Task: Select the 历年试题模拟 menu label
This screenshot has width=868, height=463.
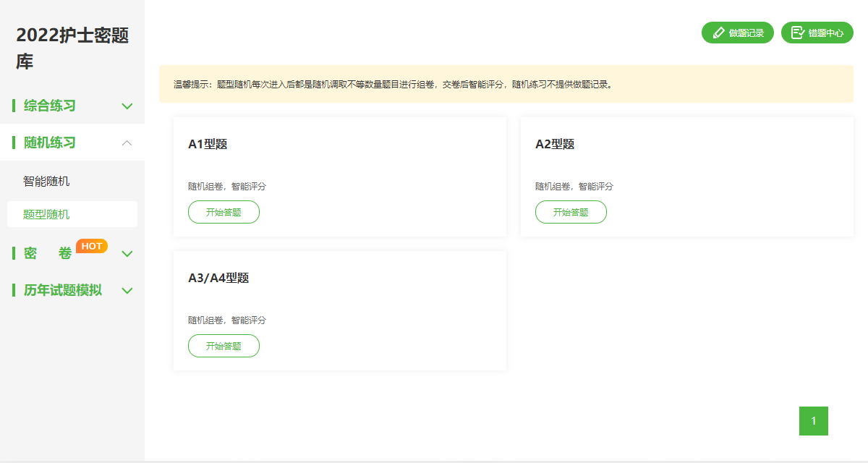Action: point(63,291)
